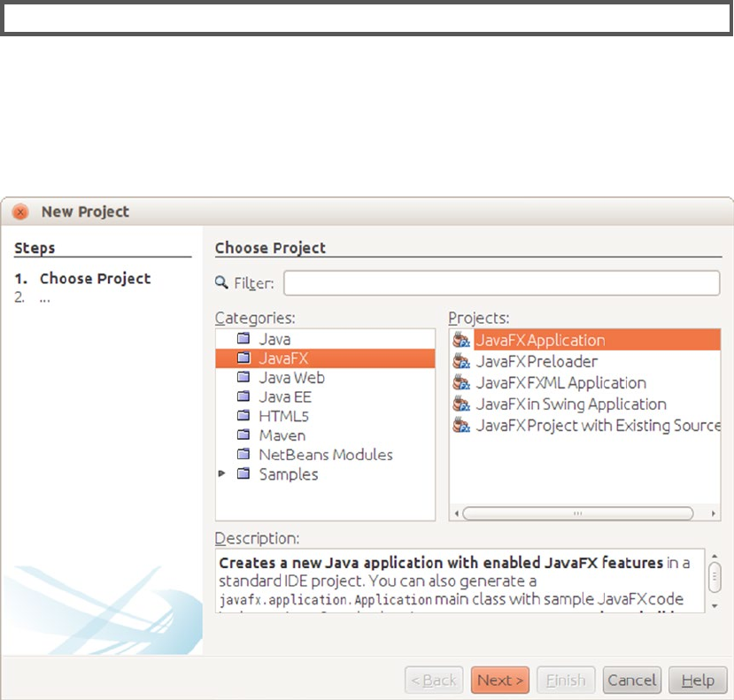The width and height of the screenshot is (734, 700).
Task: Click the JavaFX in Swing Application icon
Action: click(461, 404)
